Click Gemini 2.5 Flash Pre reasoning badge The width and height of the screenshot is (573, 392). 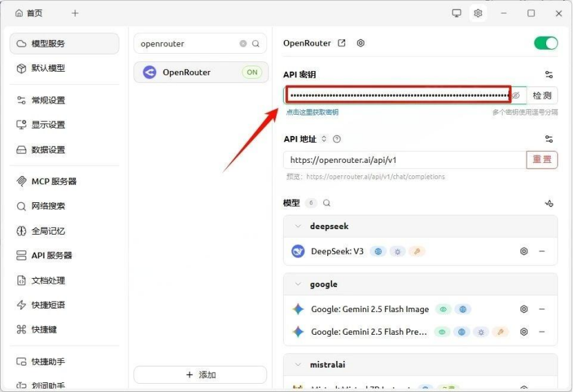[481, 332]
